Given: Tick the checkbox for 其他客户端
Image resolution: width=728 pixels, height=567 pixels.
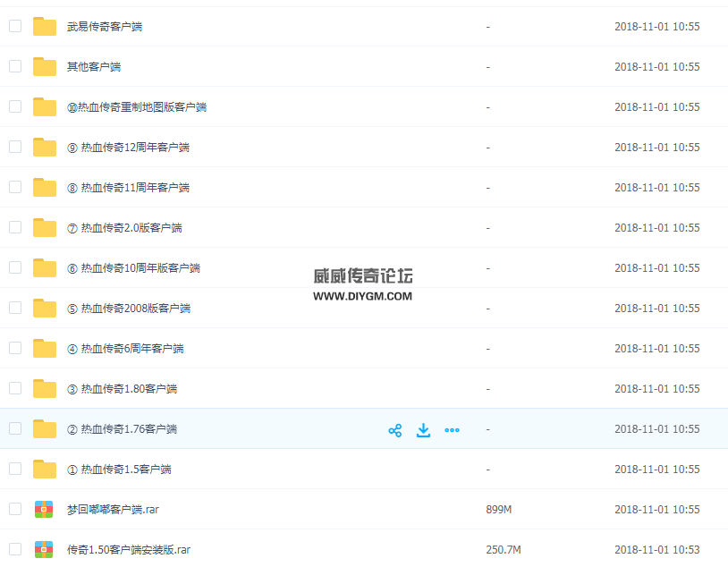Looking at the screenshot, I should coord(15,66).
